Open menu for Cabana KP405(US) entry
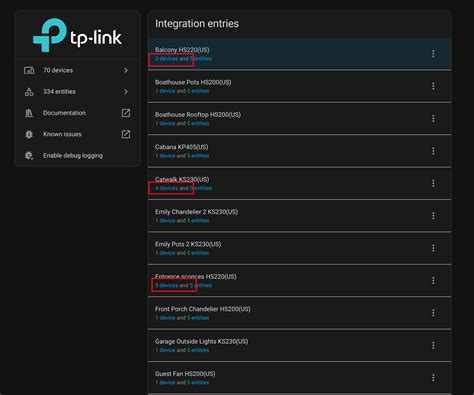The image size is (474, 395). pos(433,151)
